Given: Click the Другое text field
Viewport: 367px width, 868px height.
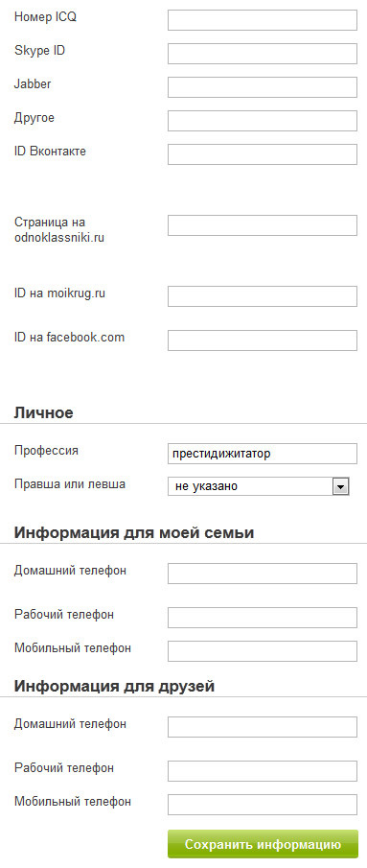Looking at the screenshot, I should (x=263, y=121).
